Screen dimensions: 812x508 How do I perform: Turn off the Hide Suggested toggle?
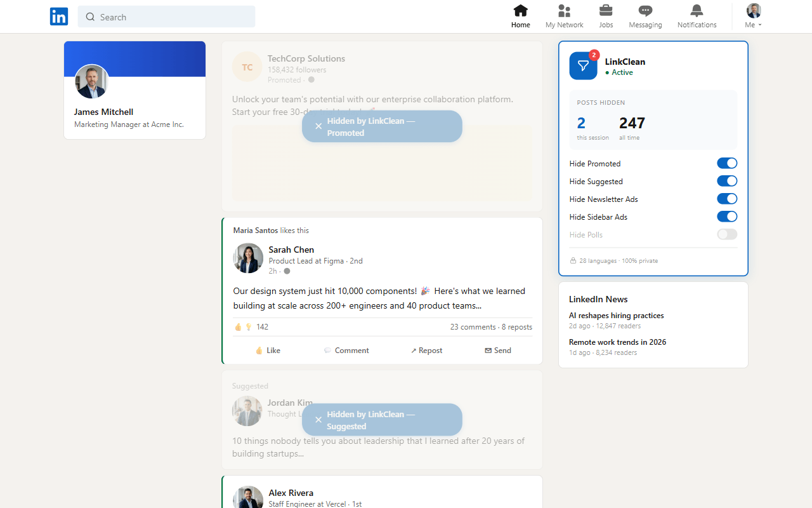727,181
